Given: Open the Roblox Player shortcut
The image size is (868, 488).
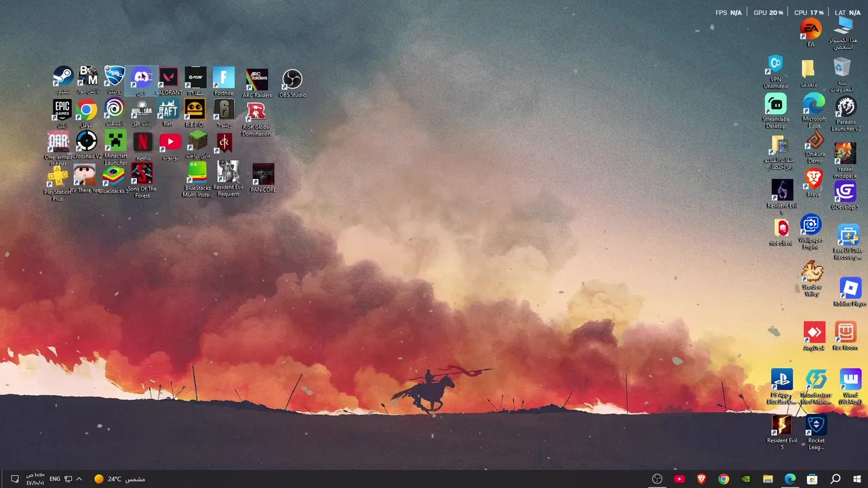Looking at the screenshot, I should point(850,292).
